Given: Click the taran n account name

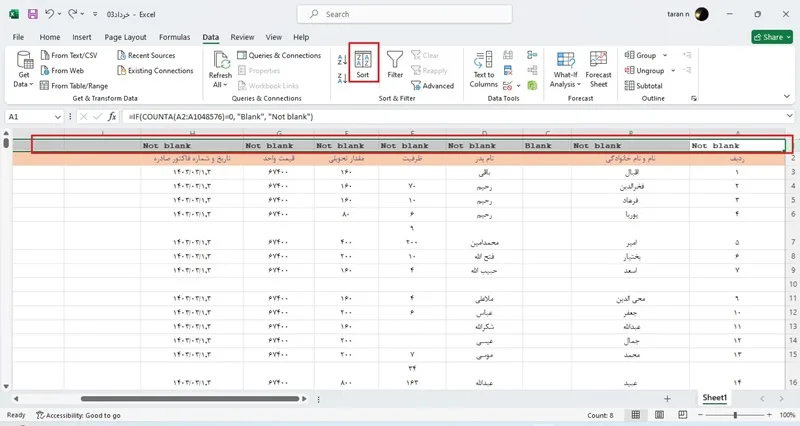Looking at the screenshot, I should point(678,14).
